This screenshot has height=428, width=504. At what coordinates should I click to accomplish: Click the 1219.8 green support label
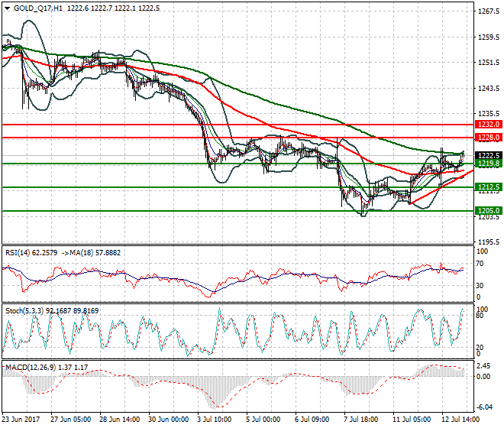click(489, 164)
